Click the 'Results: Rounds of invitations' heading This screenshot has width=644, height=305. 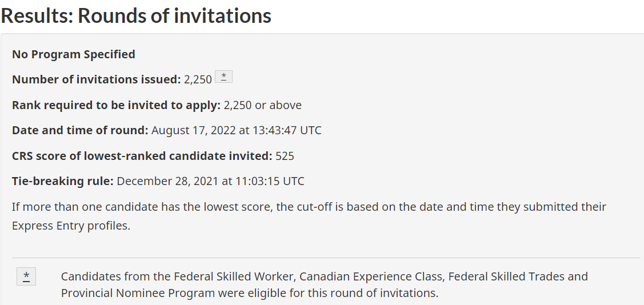click(136, 15)
